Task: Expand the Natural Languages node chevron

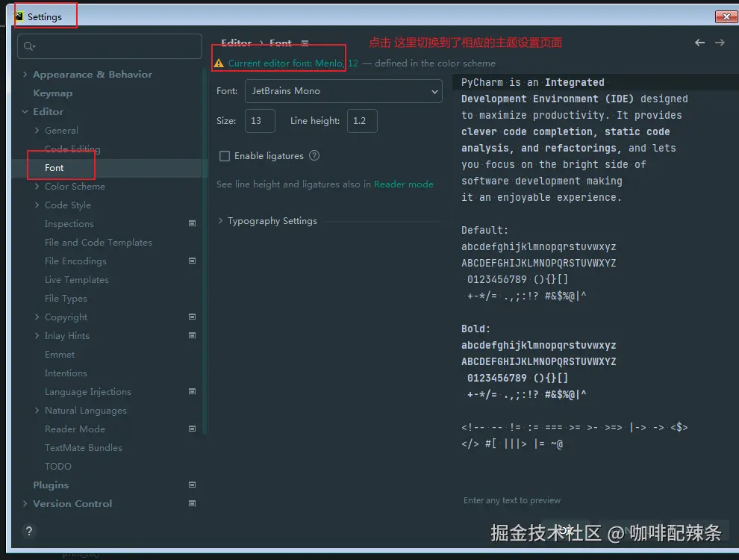Action: coord(37,410)
